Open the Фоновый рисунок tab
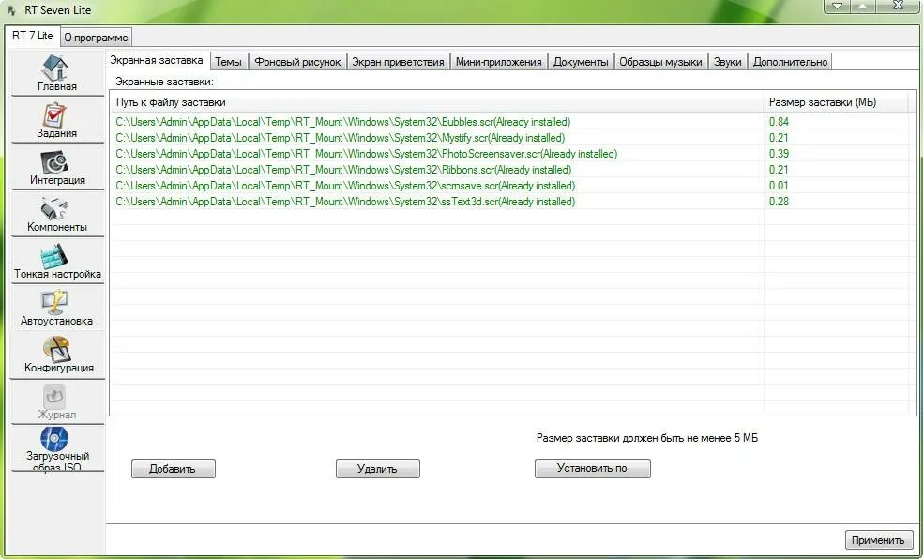The height and width of the screenshot is (560, 924). pos(297,62)
